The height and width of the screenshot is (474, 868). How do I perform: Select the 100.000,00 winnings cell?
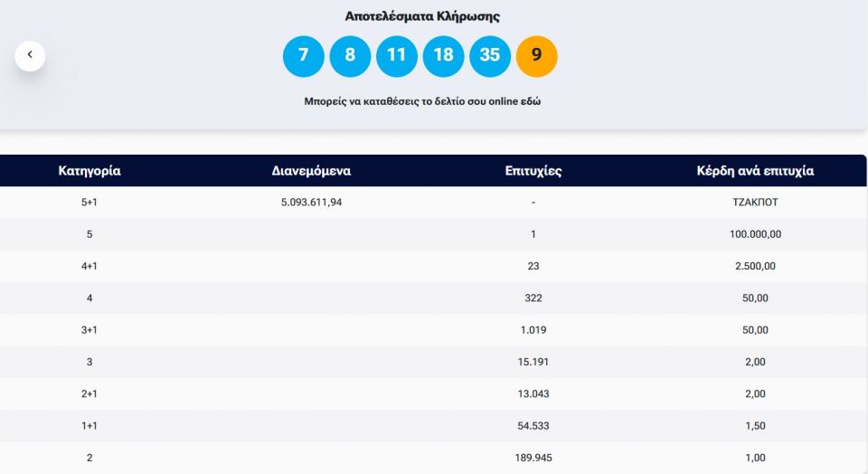756,234
